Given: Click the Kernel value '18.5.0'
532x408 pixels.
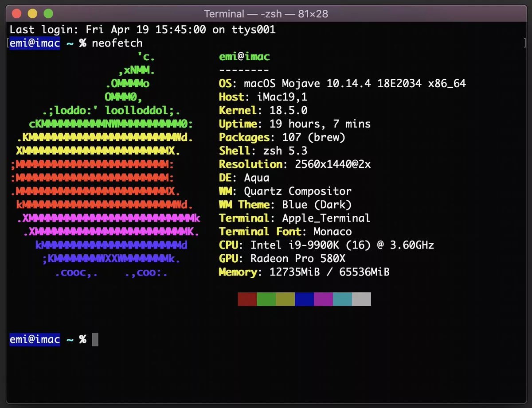Looking at the screenshot, I should pyautogui.click(x=289, y=110).
